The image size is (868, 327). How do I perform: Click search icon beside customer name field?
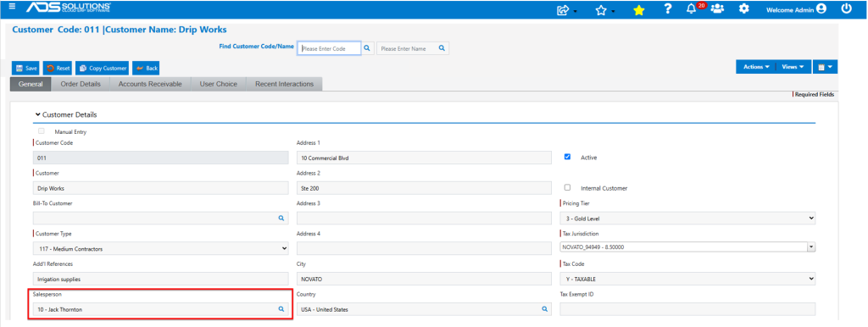[442, 48]
